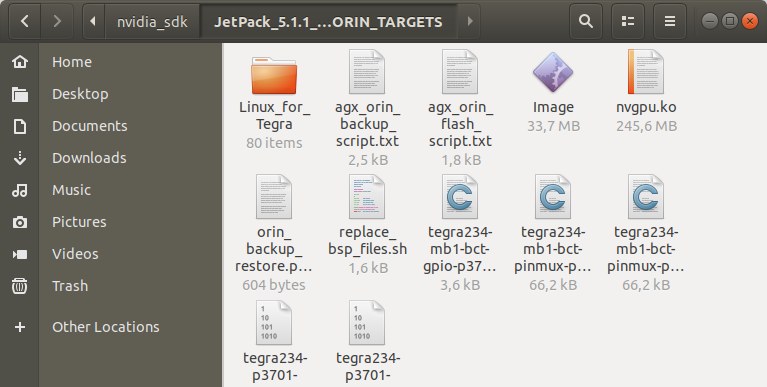The width and height of the screenshot is (767, 387).
Task: Click the 33,7 MB size label
Action: click(553, 126)
